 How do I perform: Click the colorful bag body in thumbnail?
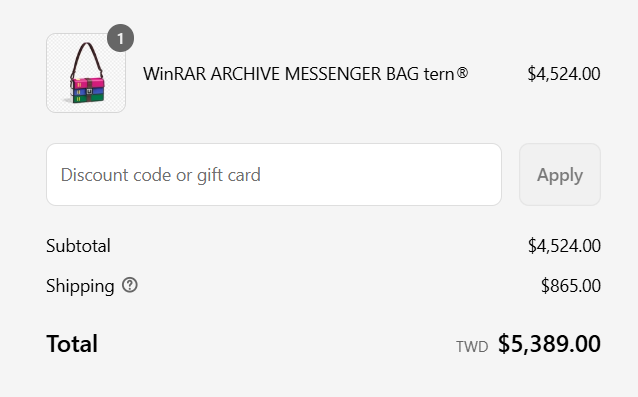pyautogui.click(x=87, y=90)
